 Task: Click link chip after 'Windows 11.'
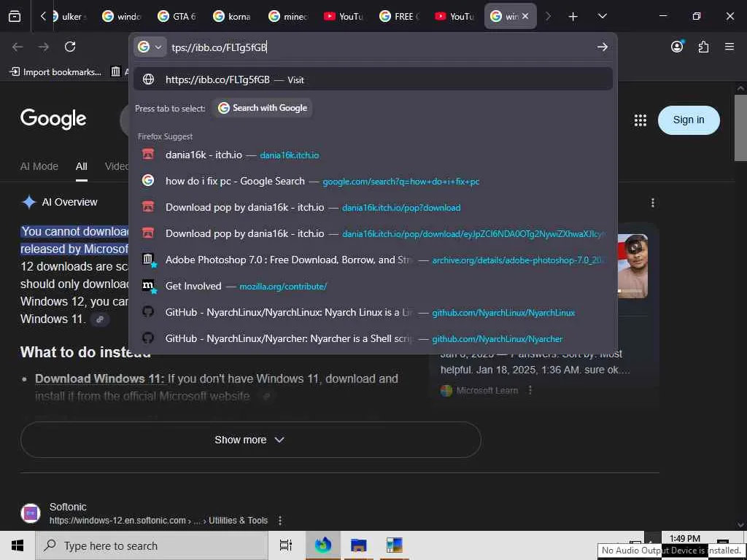coord(100,319)
